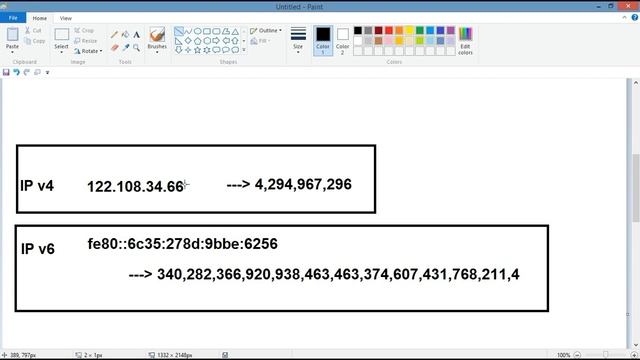Open Customize Quick Access Toolbar arrow
640x360 pixels.
[47, 73]
